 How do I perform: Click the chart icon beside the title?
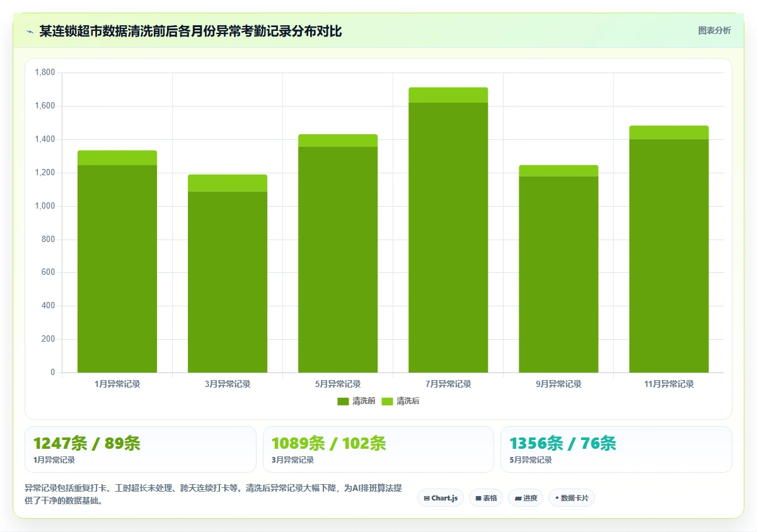30,32
